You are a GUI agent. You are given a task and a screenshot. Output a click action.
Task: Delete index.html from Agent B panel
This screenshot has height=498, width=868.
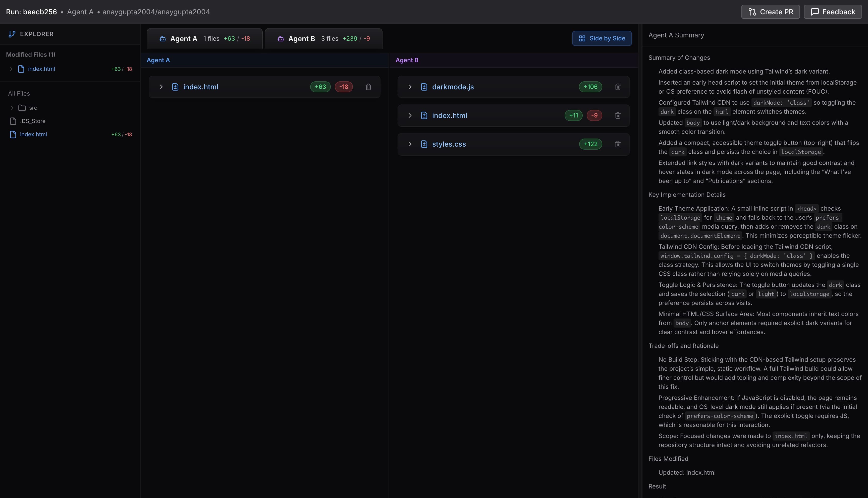[x=617, y=115]
